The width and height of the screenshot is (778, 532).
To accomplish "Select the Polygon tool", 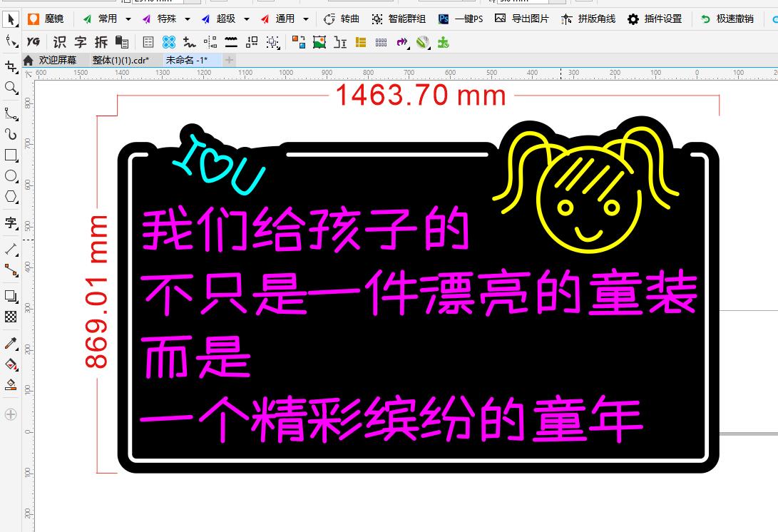I will (11, 197).
